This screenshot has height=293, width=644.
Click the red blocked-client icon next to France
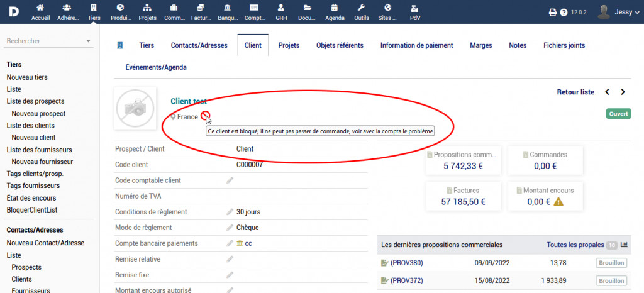click(205, 116)
